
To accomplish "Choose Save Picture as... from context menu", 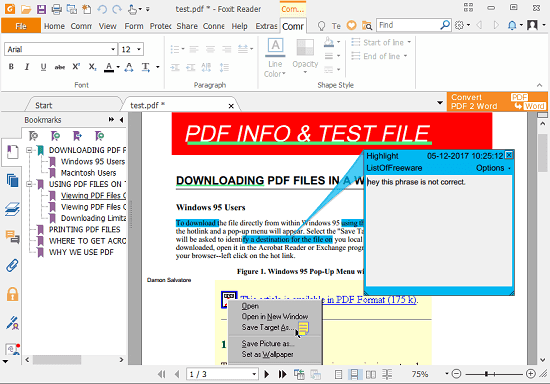I will 268,344.
